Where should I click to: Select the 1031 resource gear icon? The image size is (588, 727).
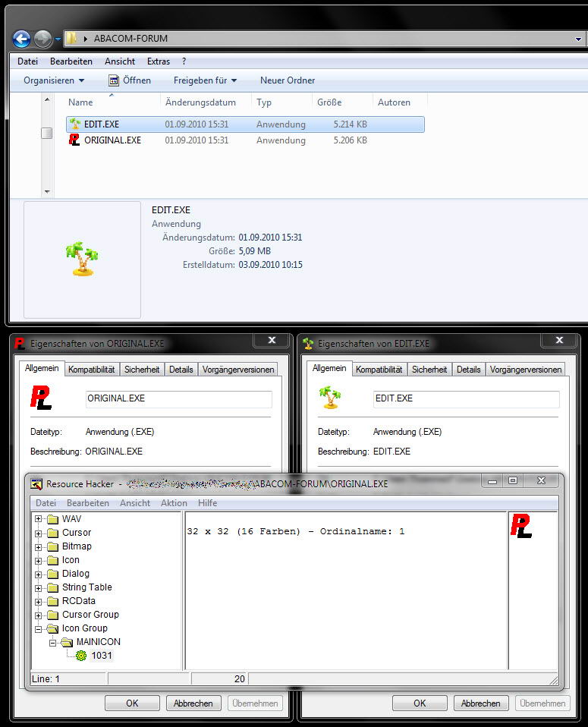point(81,656)
